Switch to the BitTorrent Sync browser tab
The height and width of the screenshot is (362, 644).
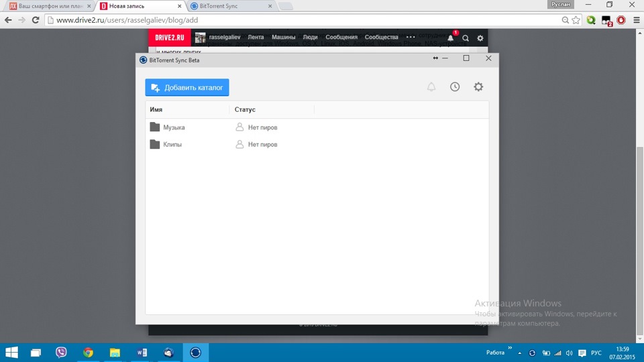coord(230,6)
